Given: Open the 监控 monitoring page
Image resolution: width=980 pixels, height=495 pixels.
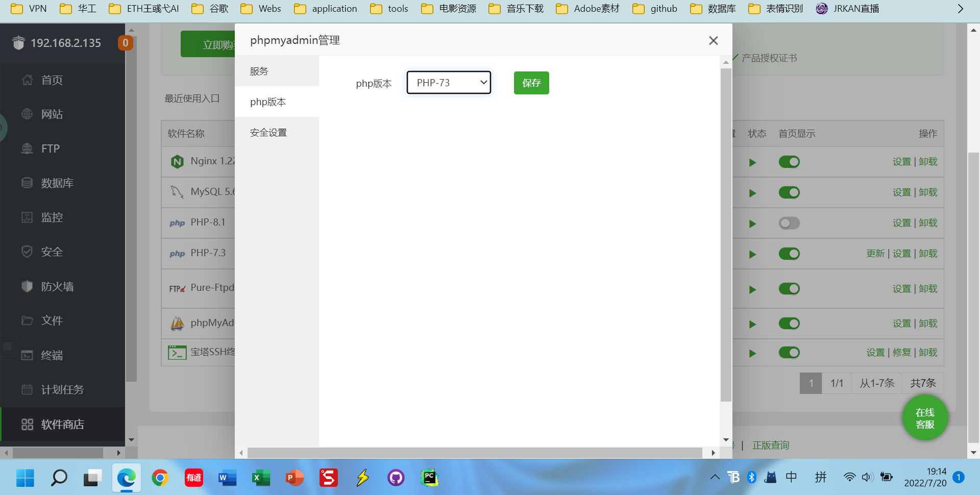Looking at the screenshot, I should [x=52, y=217].
